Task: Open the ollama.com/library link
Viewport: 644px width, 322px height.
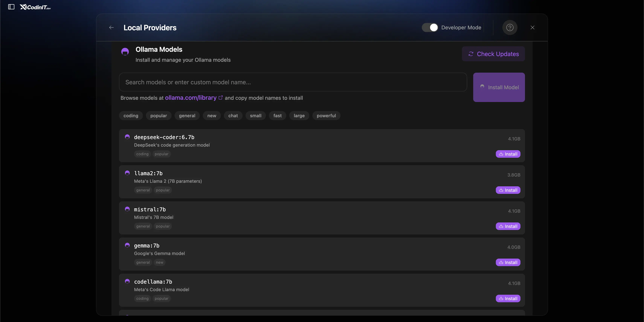Action: [191, 98]
